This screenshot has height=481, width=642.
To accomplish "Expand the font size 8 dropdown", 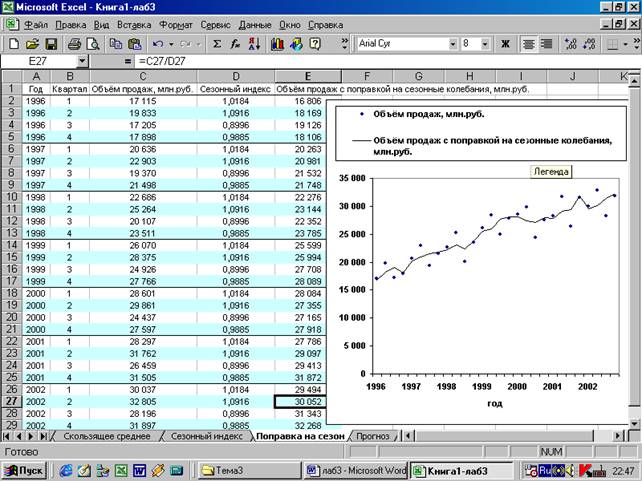I will 485,44.
